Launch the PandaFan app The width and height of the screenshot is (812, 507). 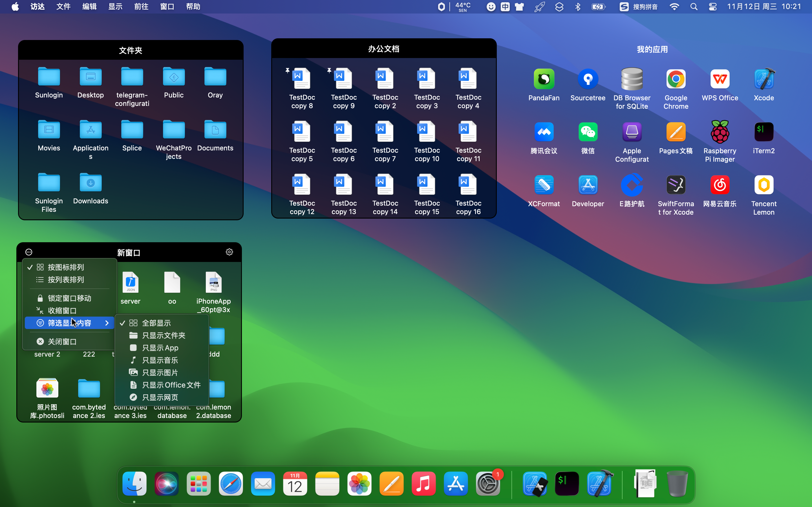(x=544, y=79)
